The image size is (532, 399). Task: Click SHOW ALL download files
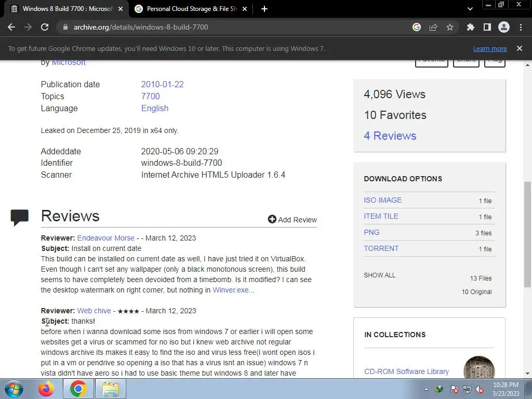[x=380, y=275]
